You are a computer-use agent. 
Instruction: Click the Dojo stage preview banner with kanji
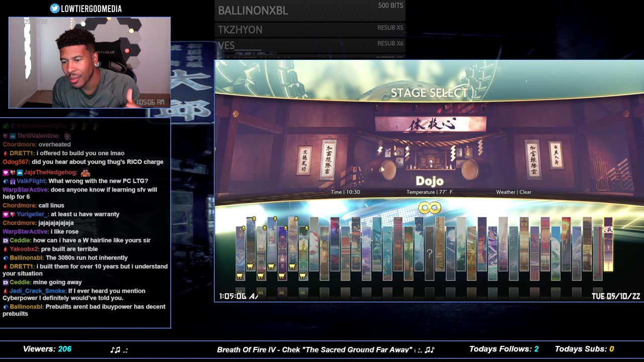click(x=431, y=124)
